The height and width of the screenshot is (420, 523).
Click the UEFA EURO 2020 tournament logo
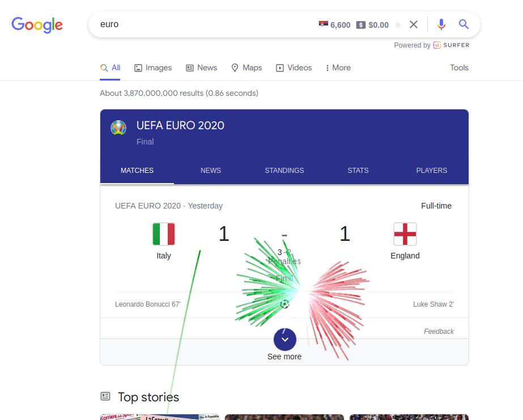(x=118, y=128)
